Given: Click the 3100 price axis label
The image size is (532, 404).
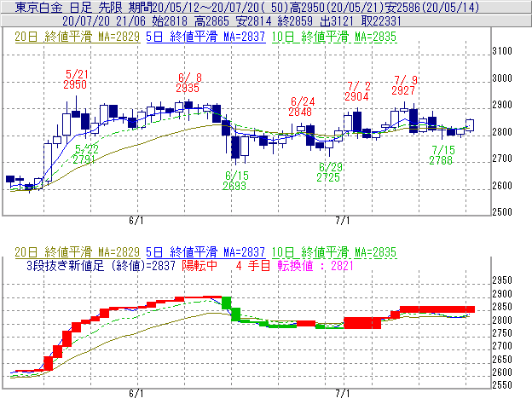Looking at the screenshot, I should pyautogui.click(x=502, y=51).
